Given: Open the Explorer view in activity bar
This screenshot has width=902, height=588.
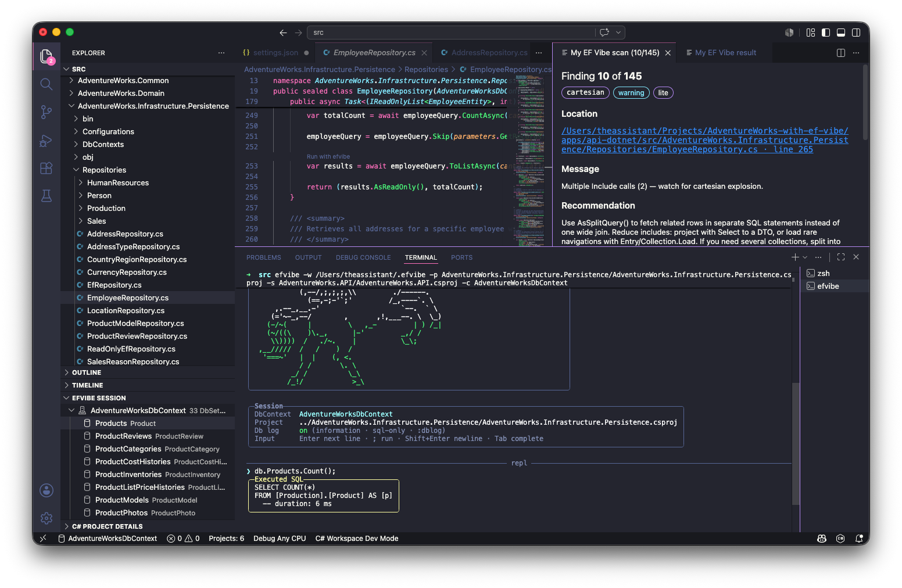Looking at the screenshot, I should (x=46, y=56).
